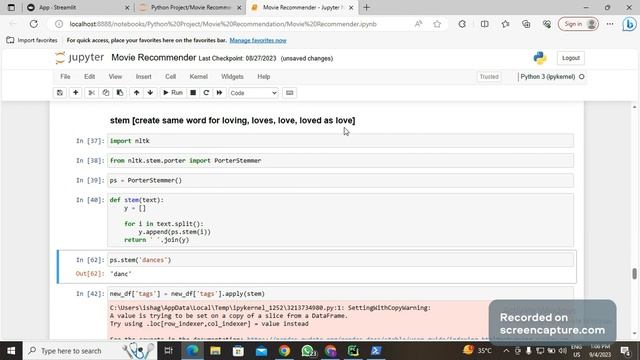Open browser extensions icon
This screenshot has width=640, height=360.
[x=462, y=24]
